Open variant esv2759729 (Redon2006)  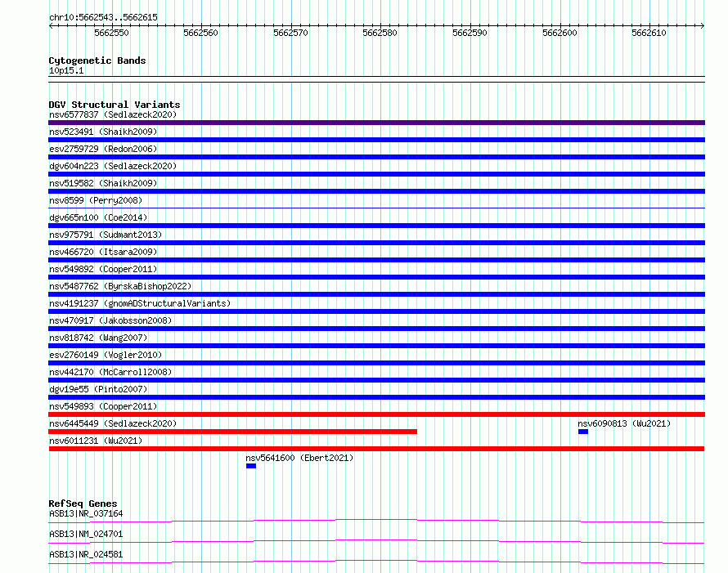[x=103, y=149]
